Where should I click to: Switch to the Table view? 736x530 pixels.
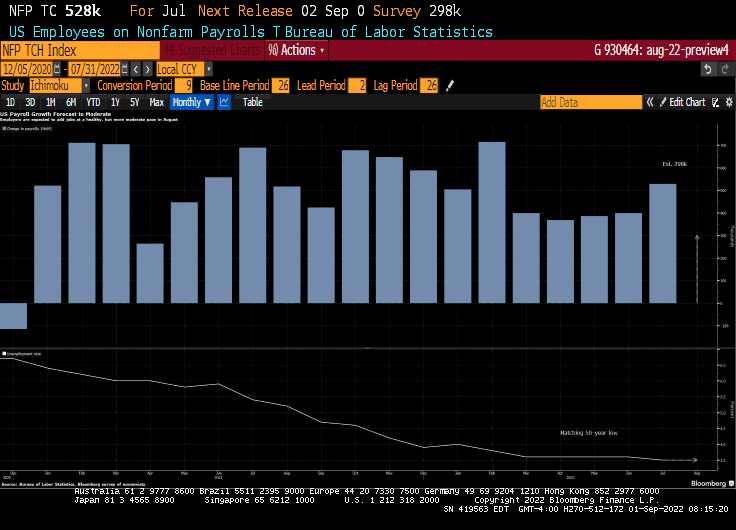253,102
